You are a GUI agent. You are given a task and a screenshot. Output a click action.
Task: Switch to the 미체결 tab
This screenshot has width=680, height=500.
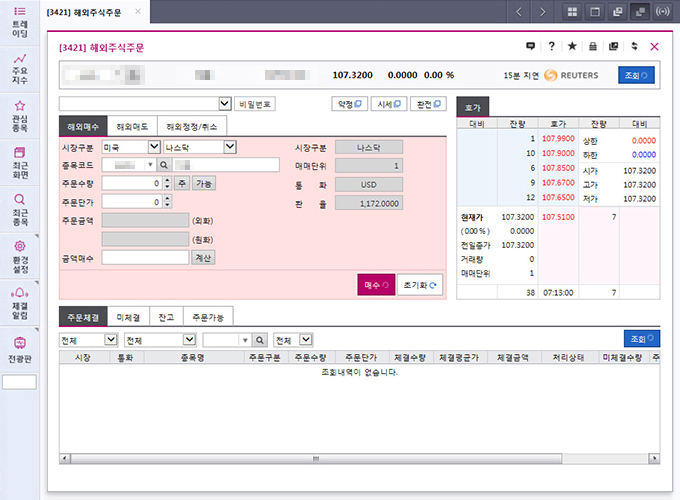pyautogui.click(x=127, y=317)
